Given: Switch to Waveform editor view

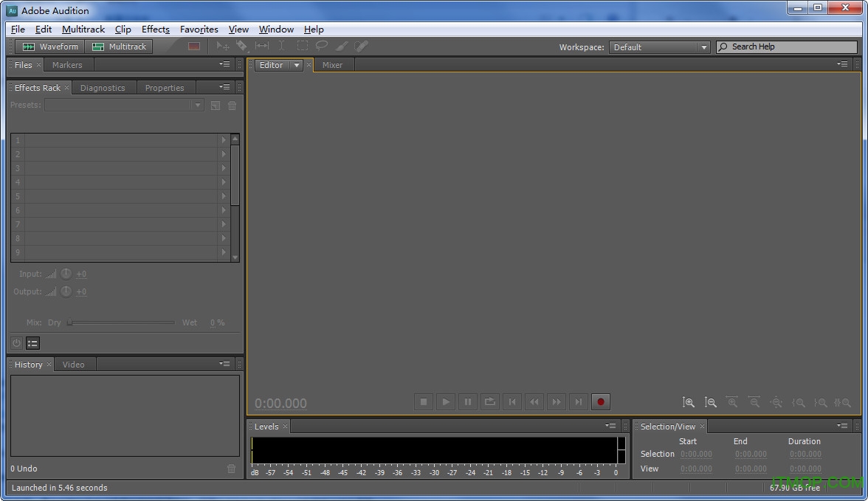Looking at the screenshot, I should coord(50,46).
